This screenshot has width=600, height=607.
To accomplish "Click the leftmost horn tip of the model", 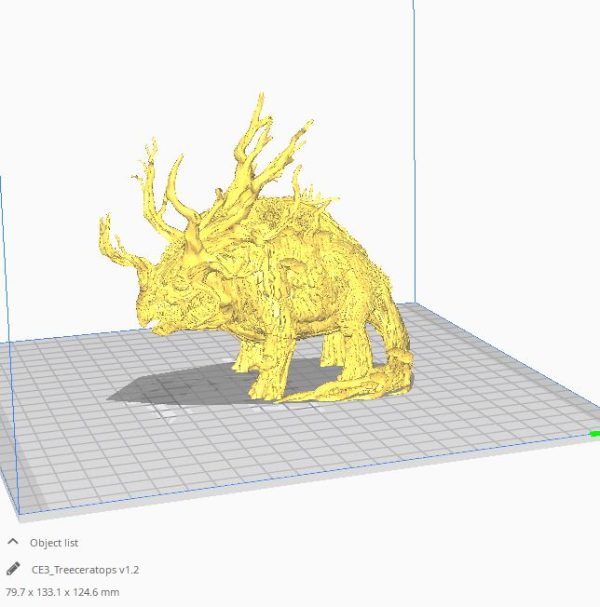I will tap(104, 222).
